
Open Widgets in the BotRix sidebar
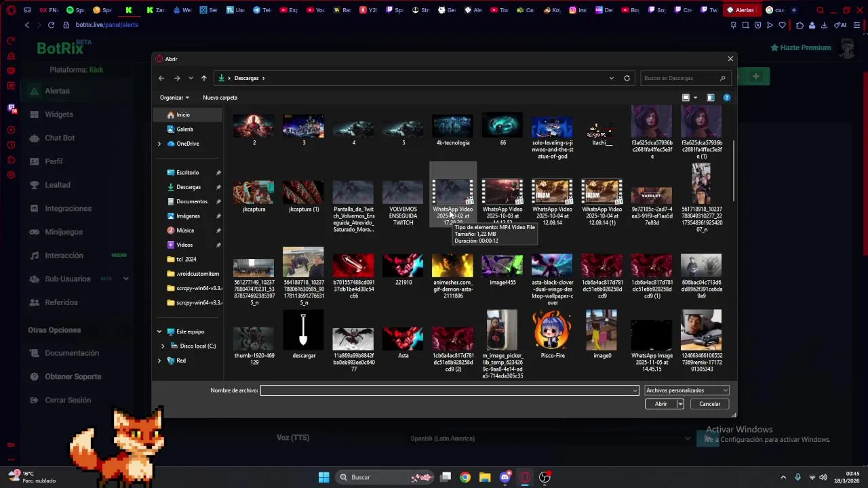(x=59, y=115)
